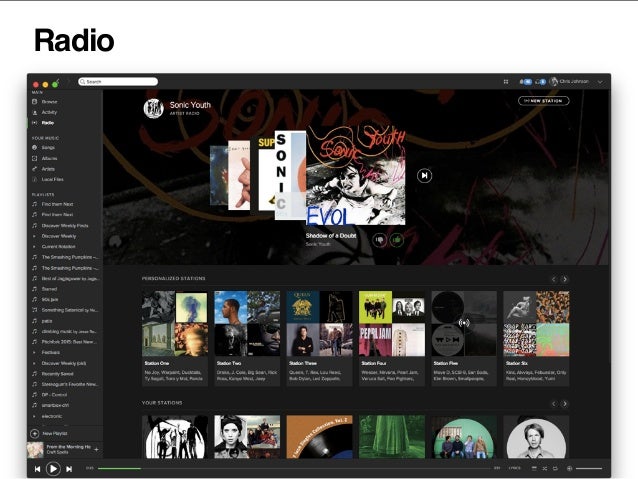Seek within the green track progress bar
The width and height of the screenshot is (638, 479).
coord(119,468)
